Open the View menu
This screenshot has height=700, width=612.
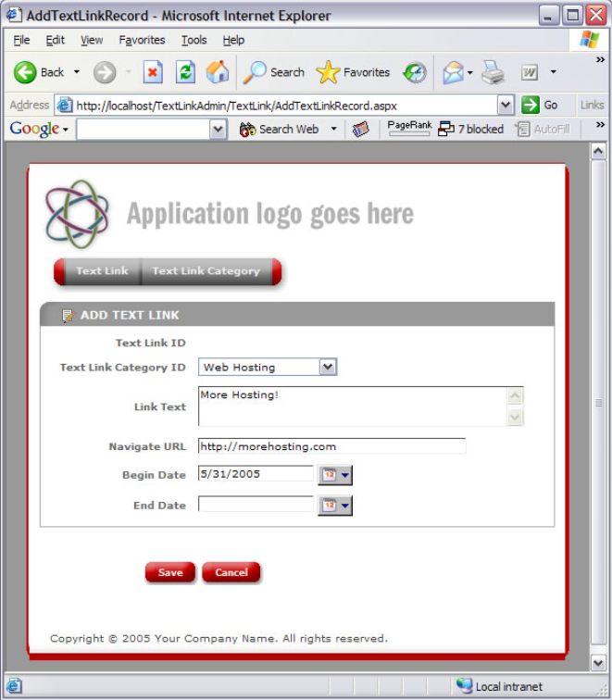coord(92,40)
